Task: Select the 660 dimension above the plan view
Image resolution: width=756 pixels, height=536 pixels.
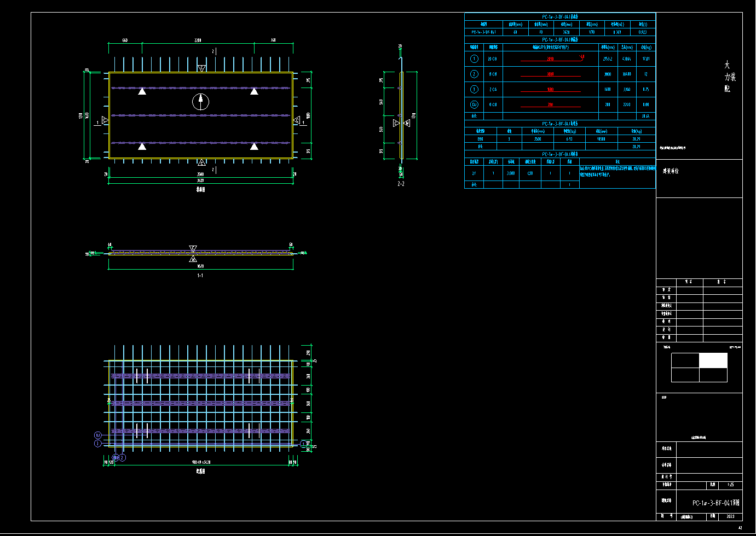Action: (125, 40)
